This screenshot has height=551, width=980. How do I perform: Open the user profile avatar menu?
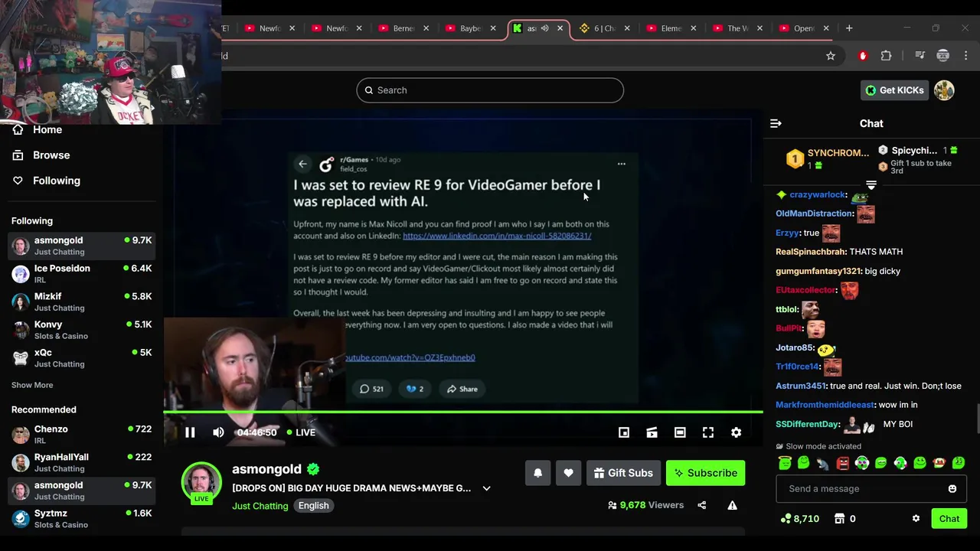(944, 90)
